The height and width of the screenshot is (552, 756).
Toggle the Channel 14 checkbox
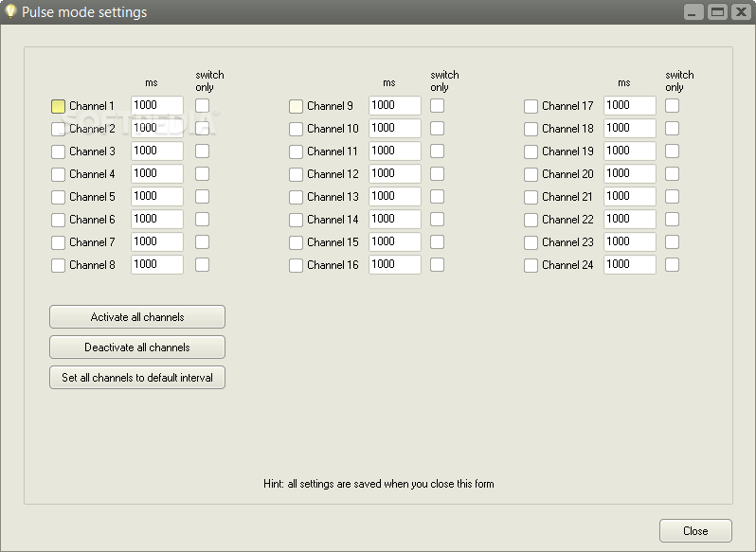pos(296,220)
